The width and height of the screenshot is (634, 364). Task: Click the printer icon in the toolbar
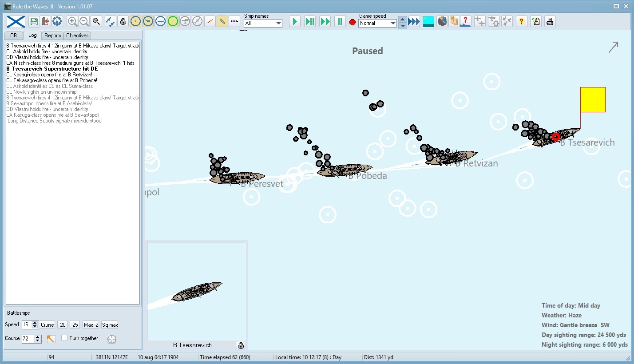click(x=550, y=21)
